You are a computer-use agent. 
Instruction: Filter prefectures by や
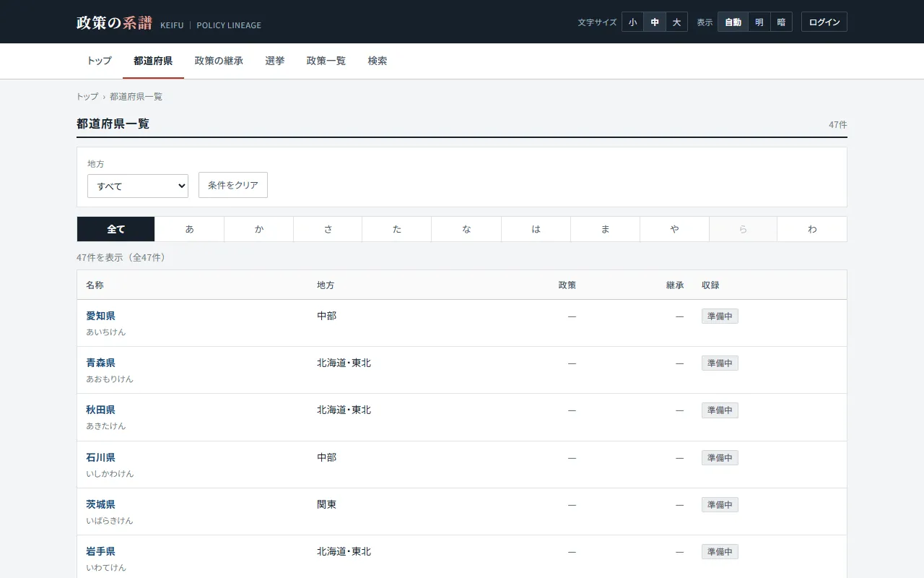tap(675, 229)
